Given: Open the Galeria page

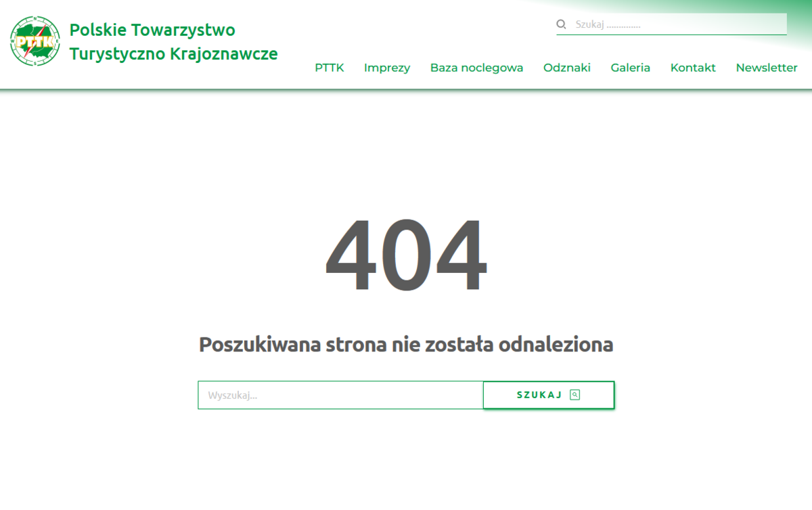Looking at the screenshot, I should pos(630,68).
